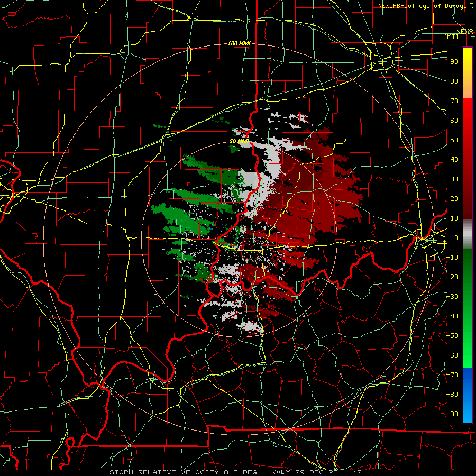Click the 30 value on velocity scale
The width and height of the screenshot is (476, 476).
[454, 179]
